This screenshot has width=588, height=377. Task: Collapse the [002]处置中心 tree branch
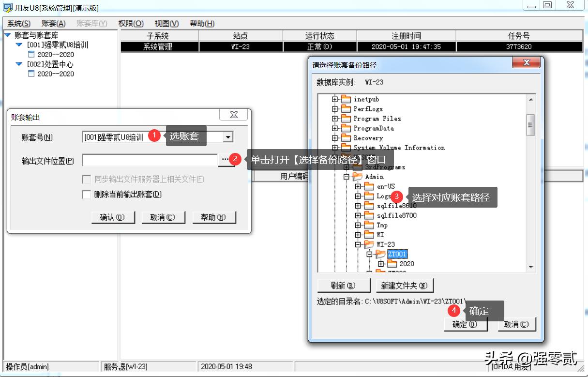pyautogui.click(x=18, y=63)
